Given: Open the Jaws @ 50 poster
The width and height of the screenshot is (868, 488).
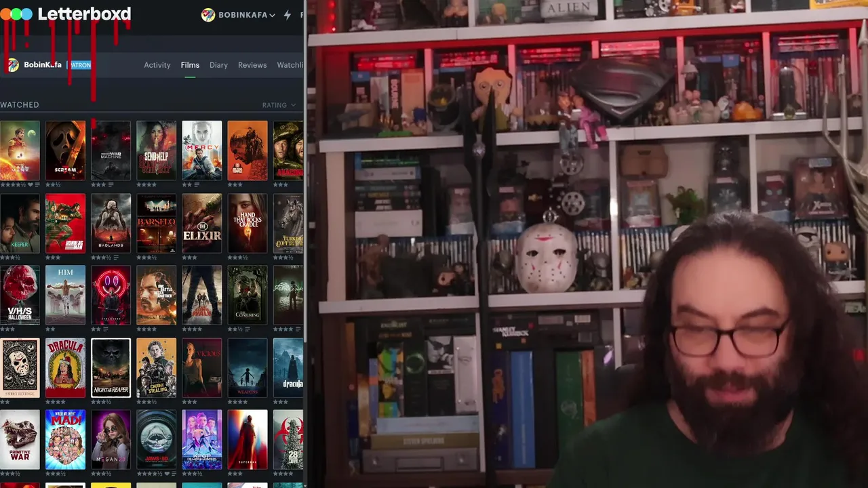Looking at the screenshot, I should coord(157,440).
